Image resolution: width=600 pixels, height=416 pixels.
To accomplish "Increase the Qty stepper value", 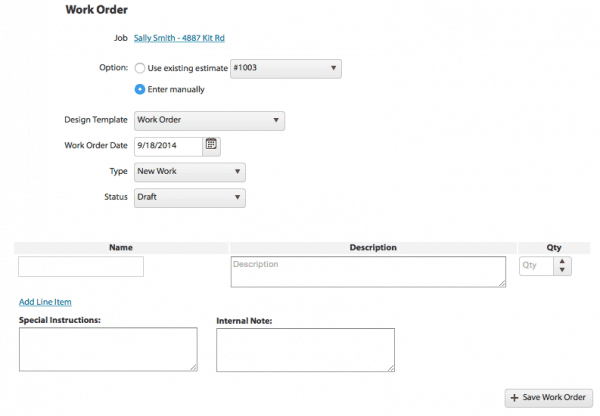I will click(562, 261).
